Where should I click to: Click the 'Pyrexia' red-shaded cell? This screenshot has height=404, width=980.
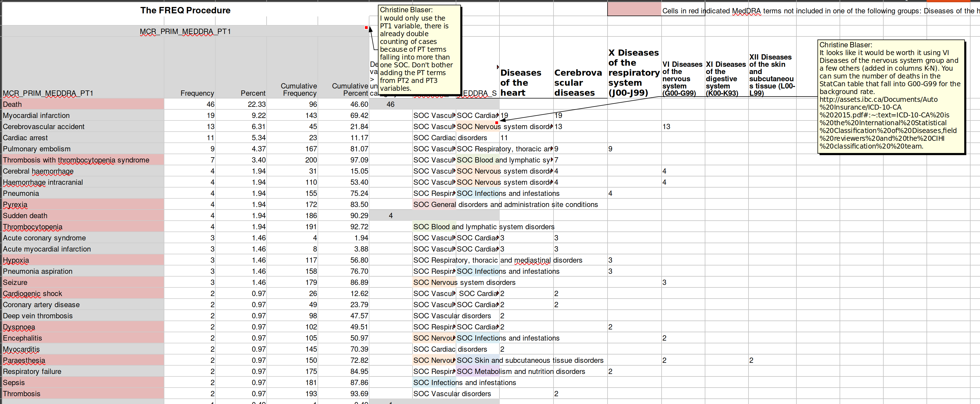(83, 205)
